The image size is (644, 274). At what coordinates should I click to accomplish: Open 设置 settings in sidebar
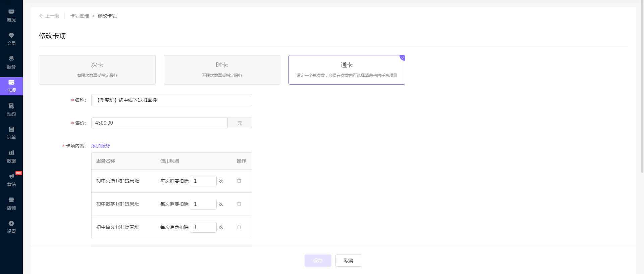pyautogui.click(x=11, y=227)
